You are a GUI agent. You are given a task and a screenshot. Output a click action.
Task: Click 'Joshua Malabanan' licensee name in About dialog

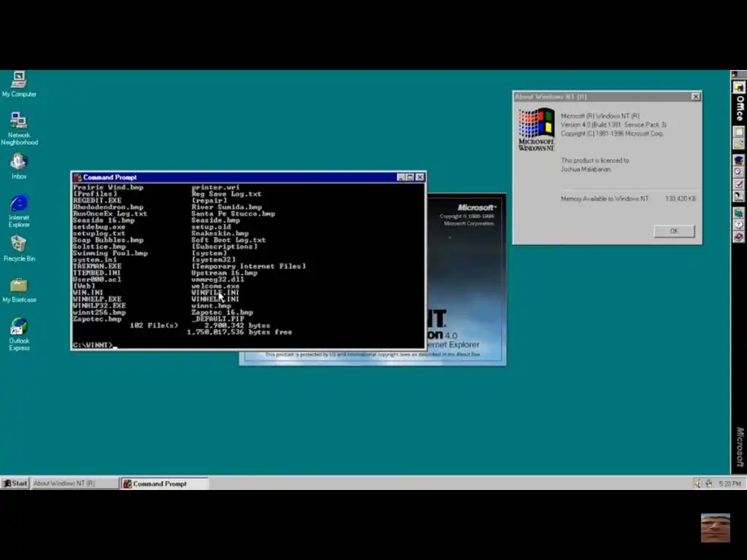pos(586,169)
